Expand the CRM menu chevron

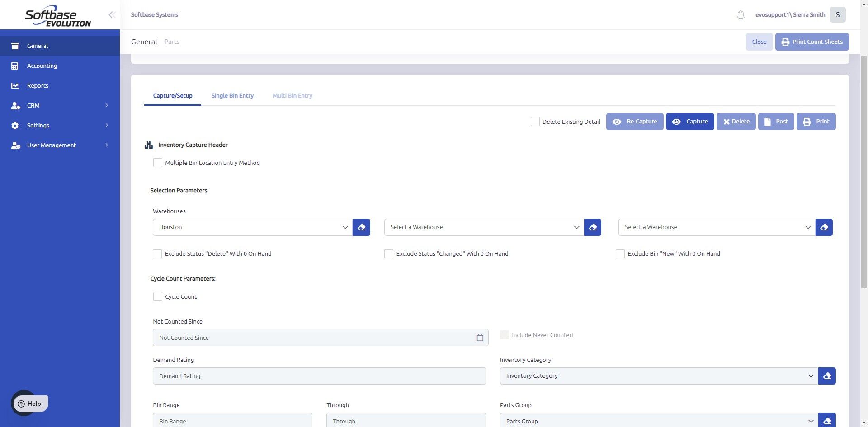pos(107,106)
